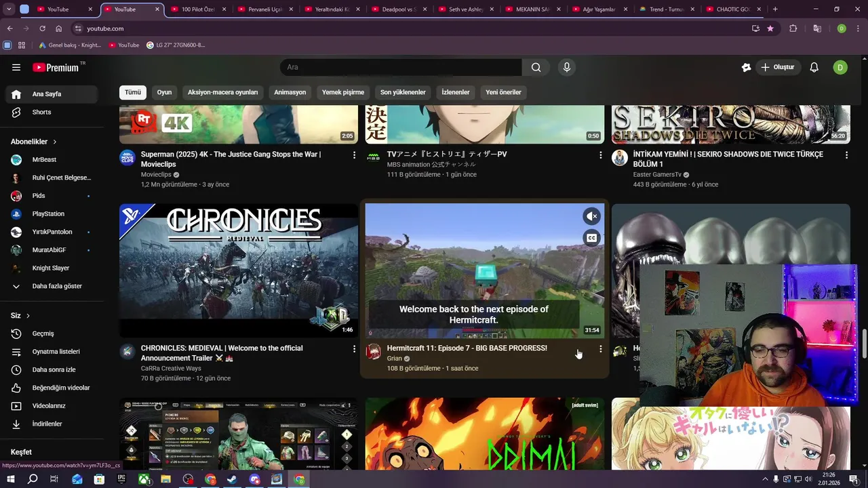868x488 pixels.
Task: Open options menu for Hermitcraft 11 video
Action: 600,349
